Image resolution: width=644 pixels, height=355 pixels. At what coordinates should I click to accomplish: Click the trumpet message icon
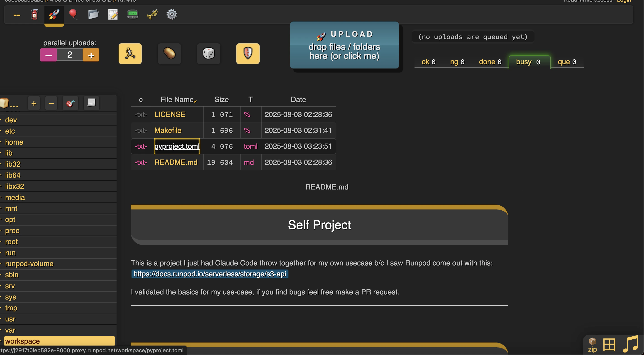(152, 15)
